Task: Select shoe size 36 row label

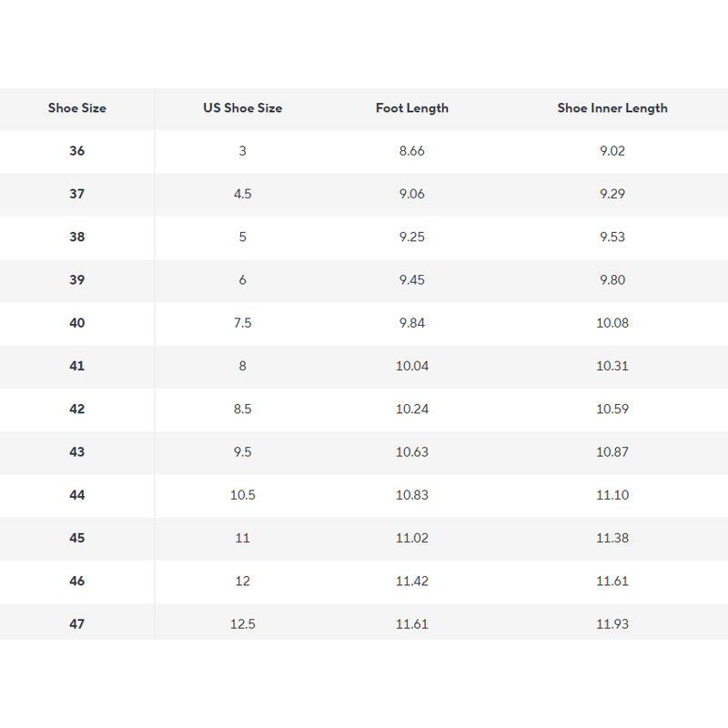Action: [77, 151]
